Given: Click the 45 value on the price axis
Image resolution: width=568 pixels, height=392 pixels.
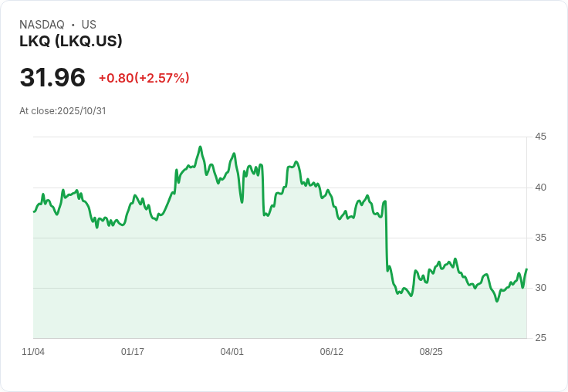Looking at the screenshot, I should 541,137.
